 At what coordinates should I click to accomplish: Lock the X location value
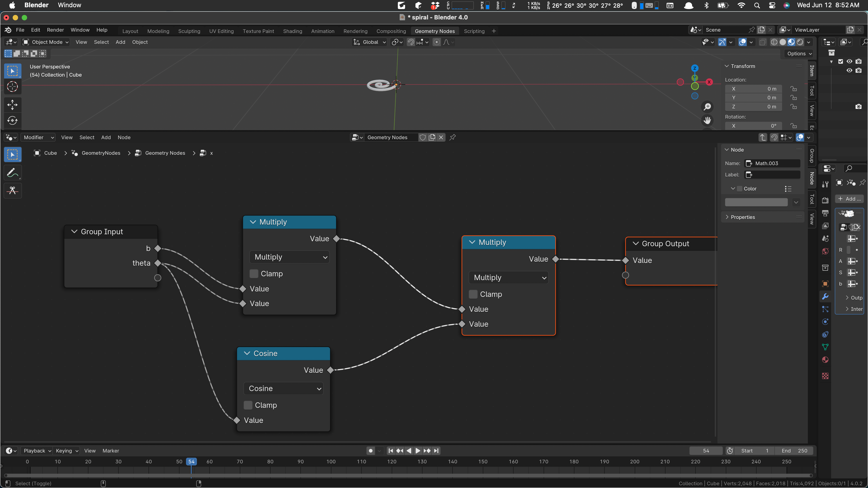coord(794,89)
